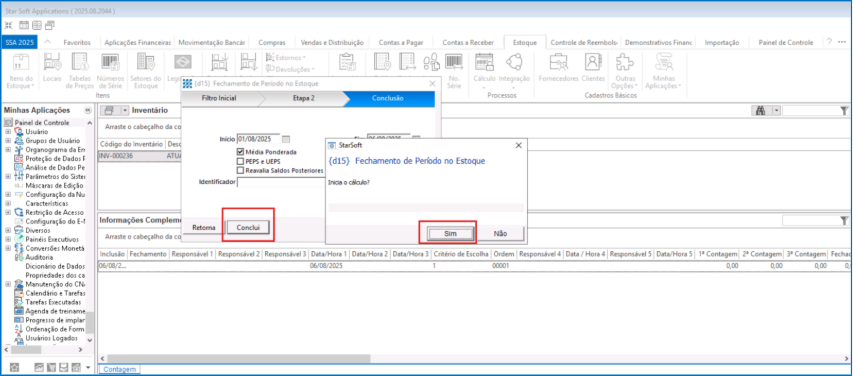Enable Reavalia Saldos Posteriores checkbox

coord(240,170)
